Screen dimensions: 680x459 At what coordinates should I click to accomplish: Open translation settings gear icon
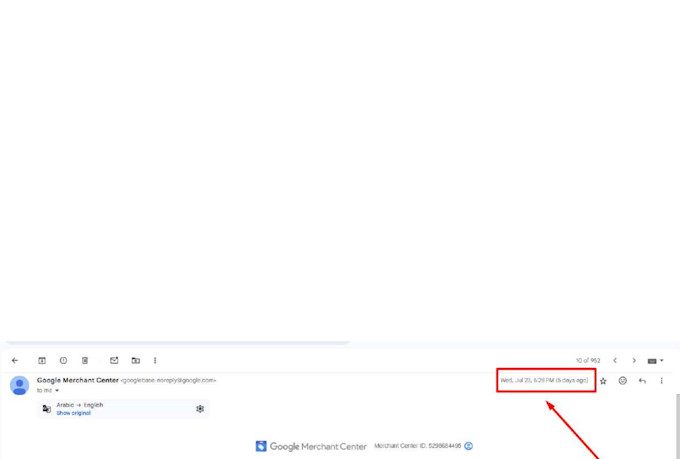pos(200,409)
